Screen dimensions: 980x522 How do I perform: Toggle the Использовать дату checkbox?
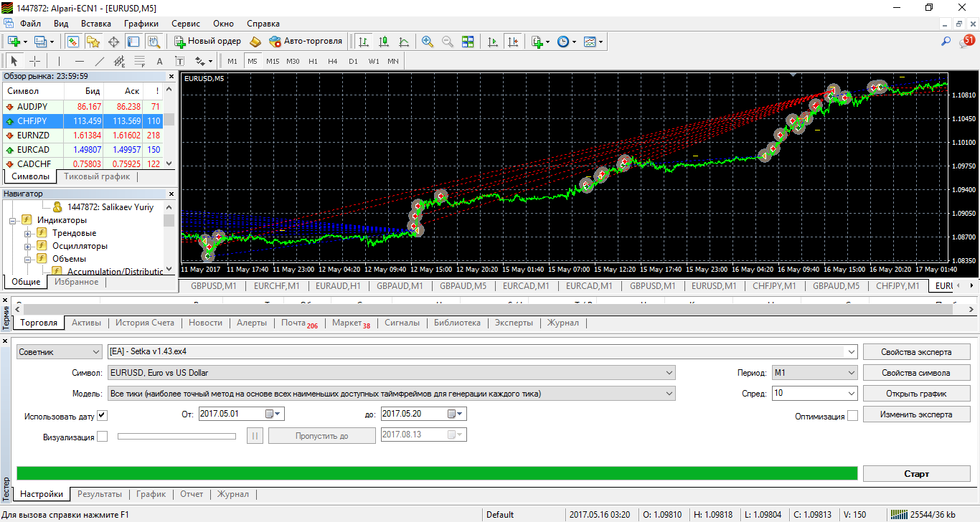(x=102, y=415)
